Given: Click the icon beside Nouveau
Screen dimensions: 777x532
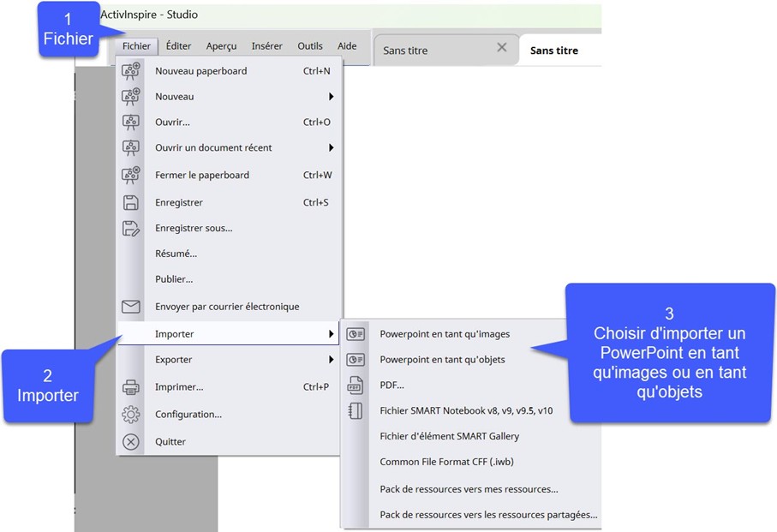Looking at the screenshot, I should pyautogui.click(x=131, y=97).
